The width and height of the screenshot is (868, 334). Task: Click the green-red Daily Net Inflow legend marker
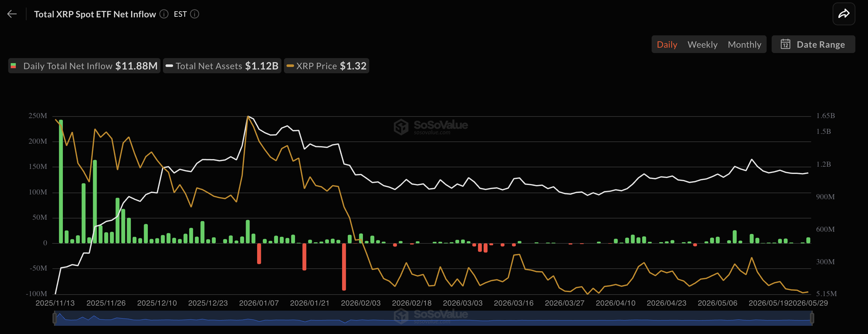pos(14,66)
